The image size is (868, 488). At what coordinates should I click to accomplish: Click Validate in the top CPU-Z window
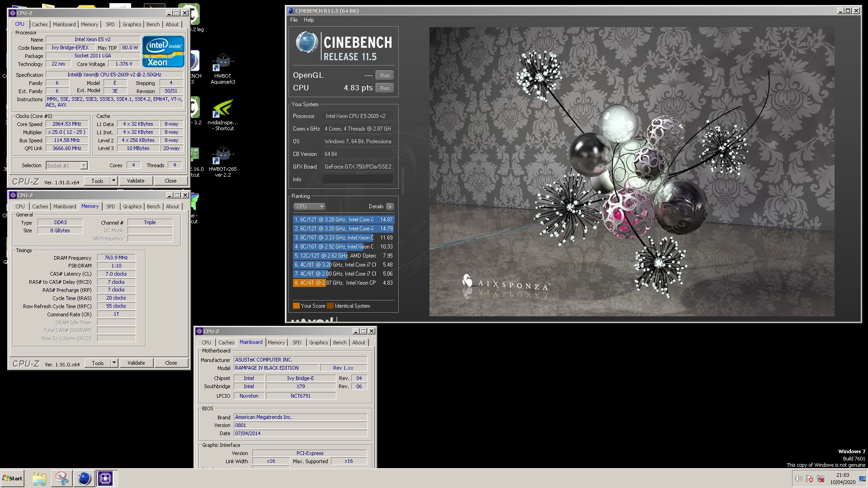[136, 181]
